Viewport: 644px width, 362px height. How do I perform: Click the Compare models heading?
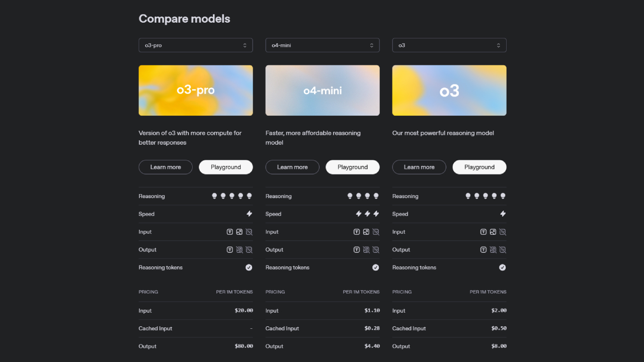(x=185, y=19)
